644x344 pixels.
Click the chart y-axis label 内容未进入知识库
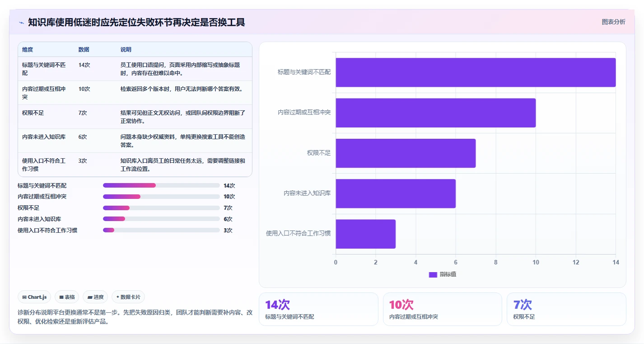(x=307, y=193)
